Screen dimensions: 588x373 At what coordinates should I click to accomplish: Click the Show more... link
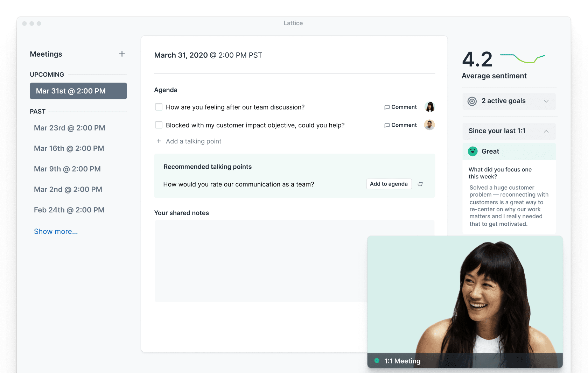point(56,232)
